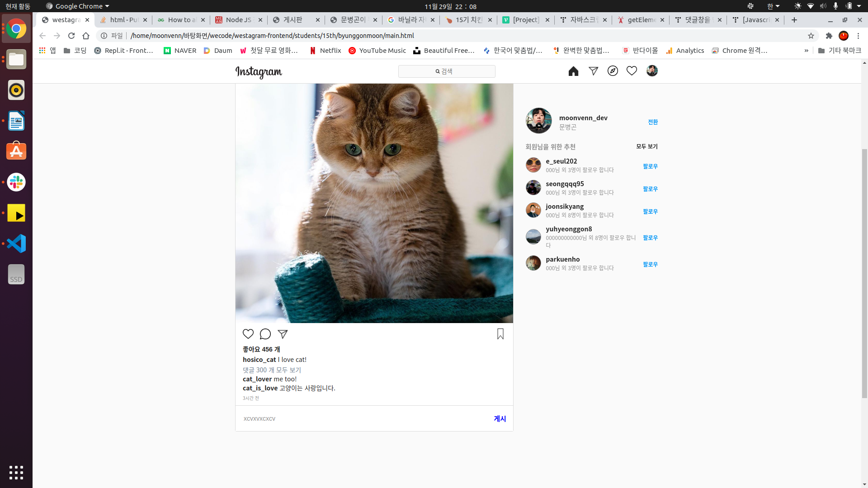Expand hidden bookmarks chevron
Viewport: 868px width, 488px height.
point(806,51)
